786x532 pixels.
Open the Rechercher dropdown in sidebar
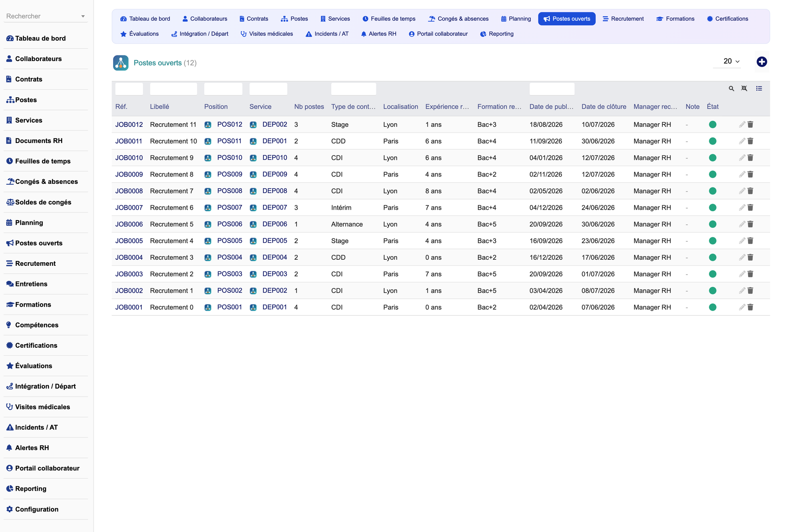(x=46, y=16)
